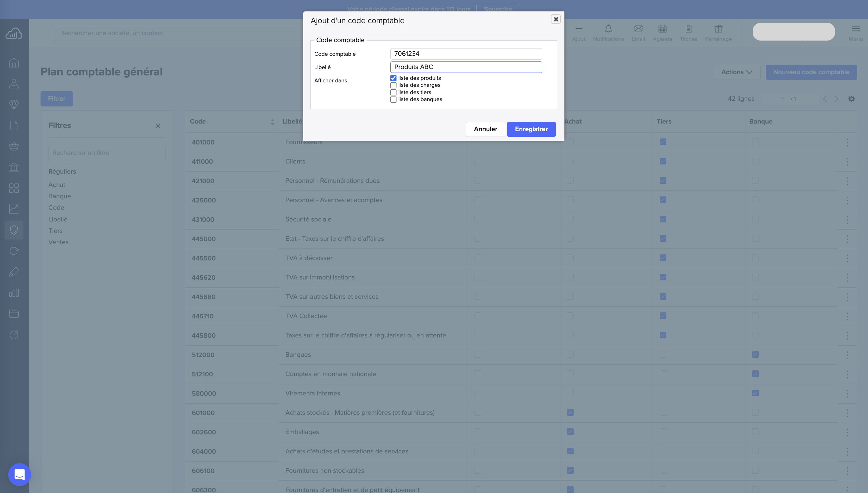Open the Agenda calendar icon
Screen dimensions: 868x493
(x=662, y=29)
